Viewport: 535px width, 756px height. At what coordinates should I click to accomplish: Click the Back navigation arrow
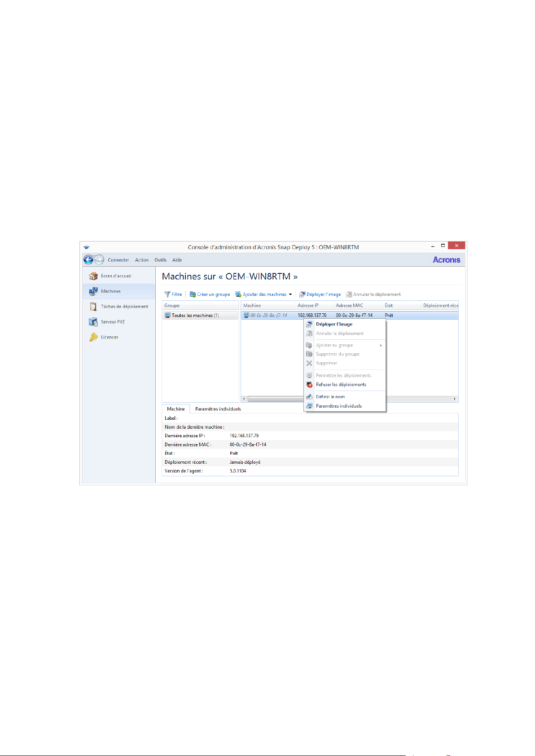(x=88, y=259)
